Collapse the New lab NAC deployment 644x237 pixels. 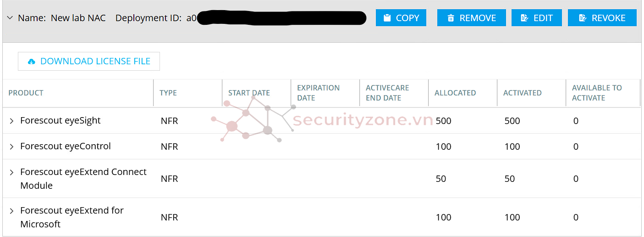tap(10, 18)
